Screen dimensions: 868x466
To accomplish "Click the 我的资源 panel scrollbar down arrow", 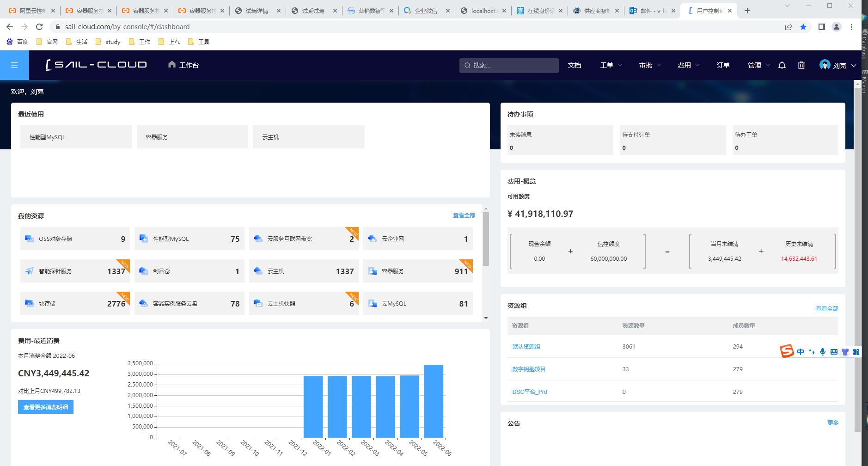I will (486, 318).
